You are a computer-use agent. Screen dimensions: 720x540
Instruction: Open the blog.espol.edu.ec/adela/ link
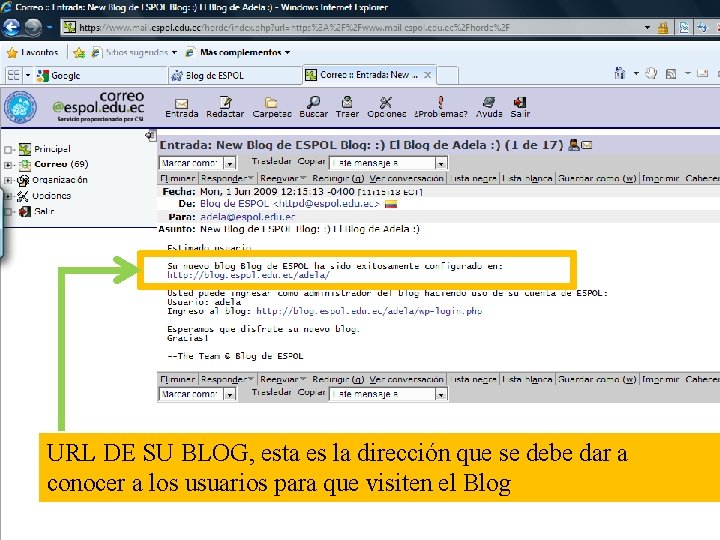(248, 275)
